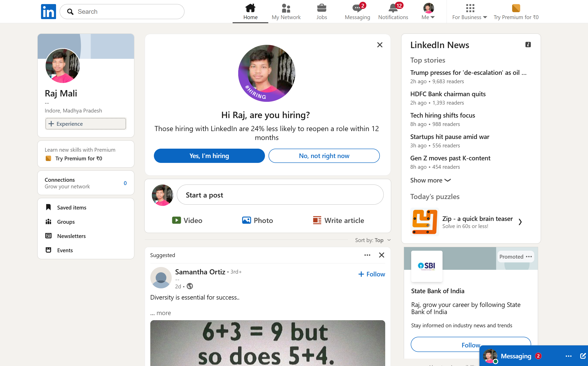This screenshot has height=366, width=588.
Task: Open the search input field
Action: pos(122,11)
